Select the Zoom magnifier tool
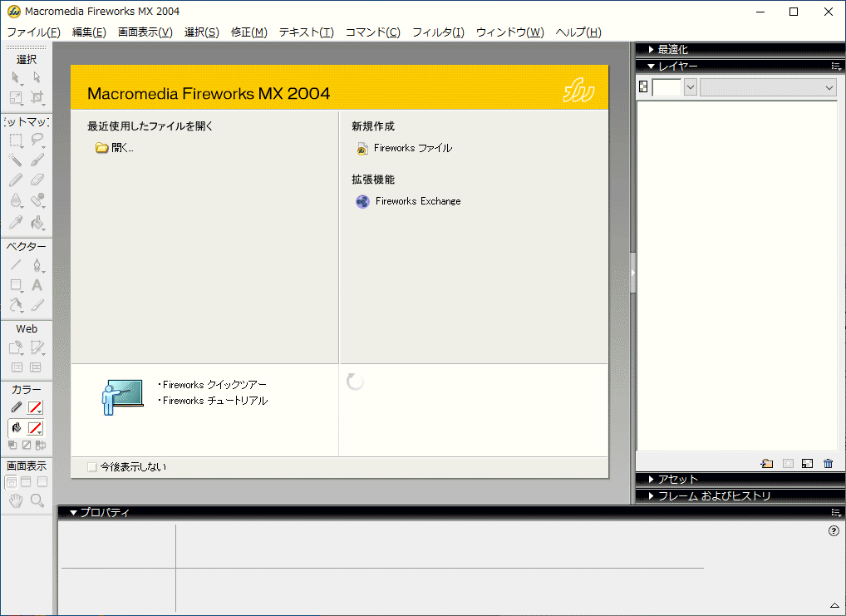Screen dimensions: 846x616 (37, 500)
